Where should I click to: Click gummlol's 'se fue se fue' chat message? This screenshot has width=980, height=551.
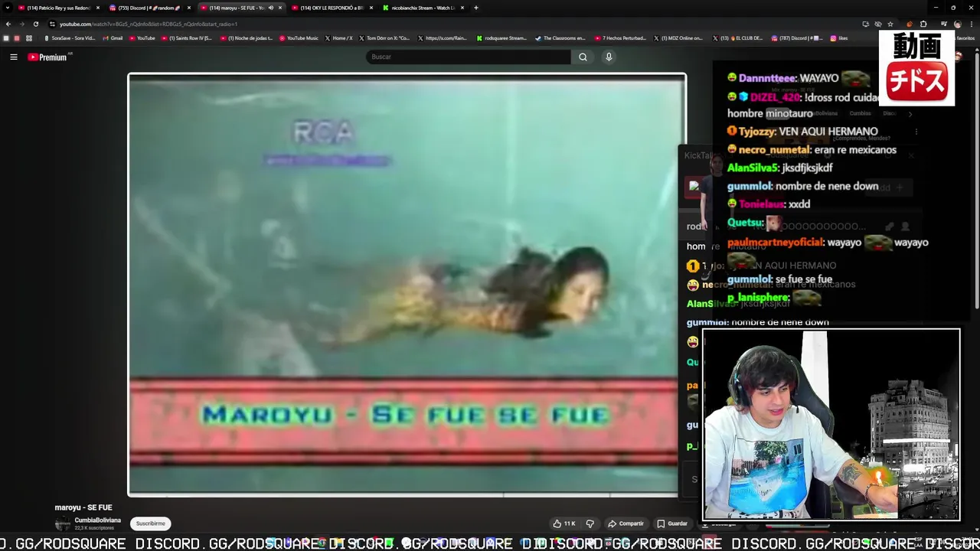(x=779, y=279)
